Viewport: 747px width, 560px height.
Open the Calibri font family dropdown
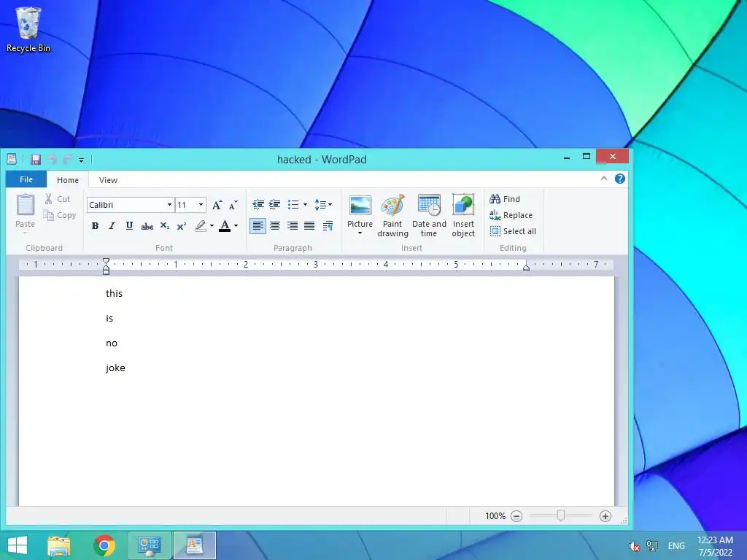[x=169, y=205]
